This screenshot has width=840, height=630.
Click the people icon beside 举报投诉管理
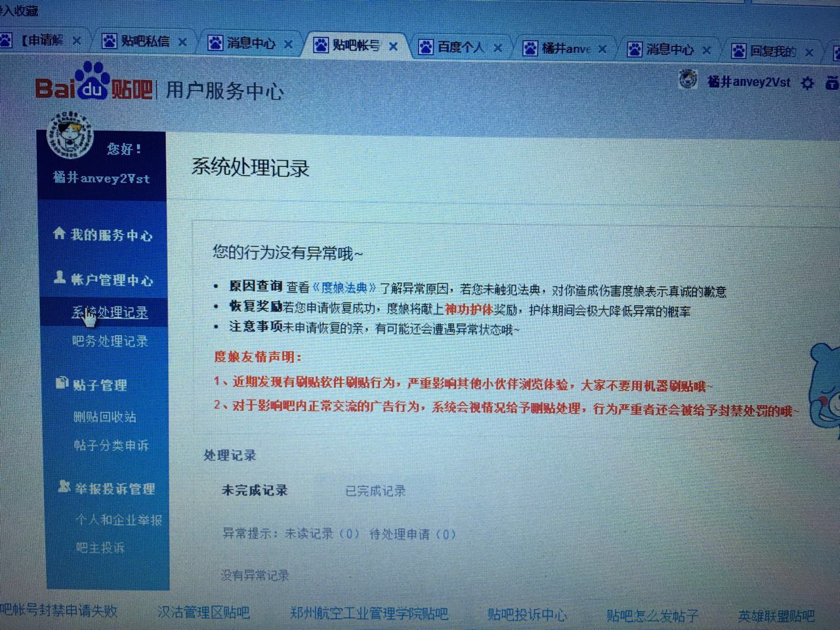tap(64, 486)
